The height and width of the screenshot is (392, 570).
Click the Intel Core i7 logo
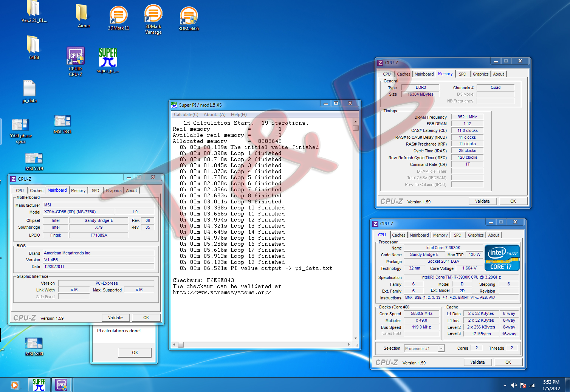(502, 258)
